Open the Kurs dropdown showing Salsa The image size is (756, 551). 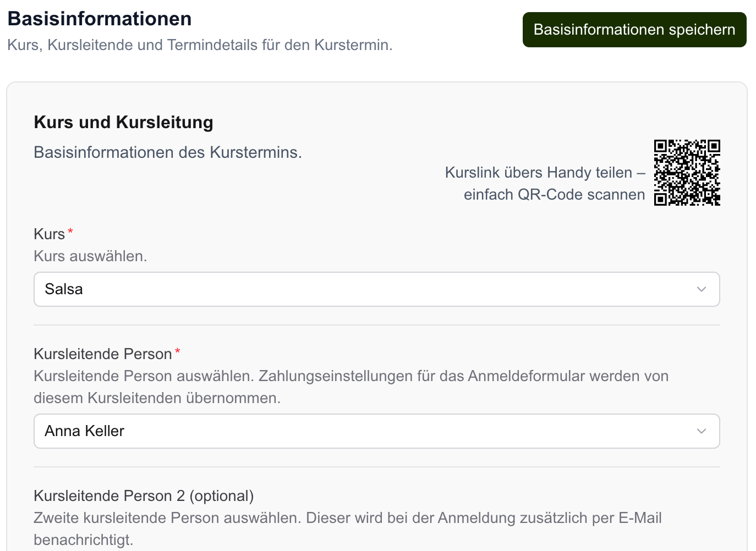click(x=377, y=289)
